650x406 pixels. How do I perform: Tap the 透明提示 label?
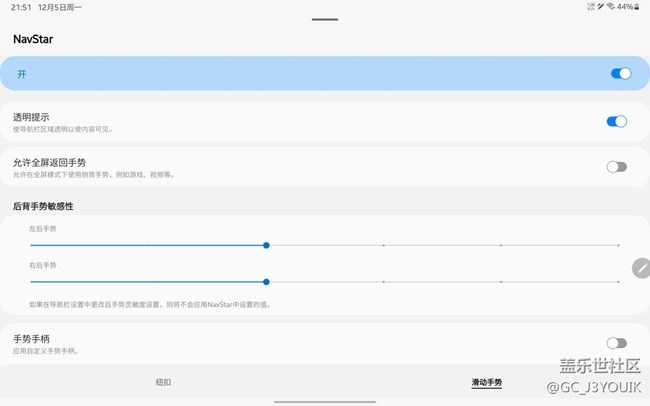click(31, 117)
